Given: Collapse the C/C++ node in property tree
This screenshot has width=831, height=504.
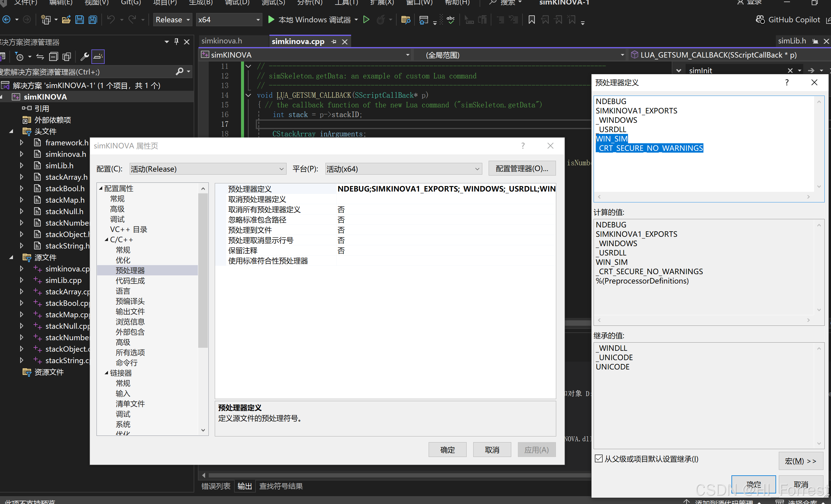Looking at the screenshot, I should coord(106,239).
